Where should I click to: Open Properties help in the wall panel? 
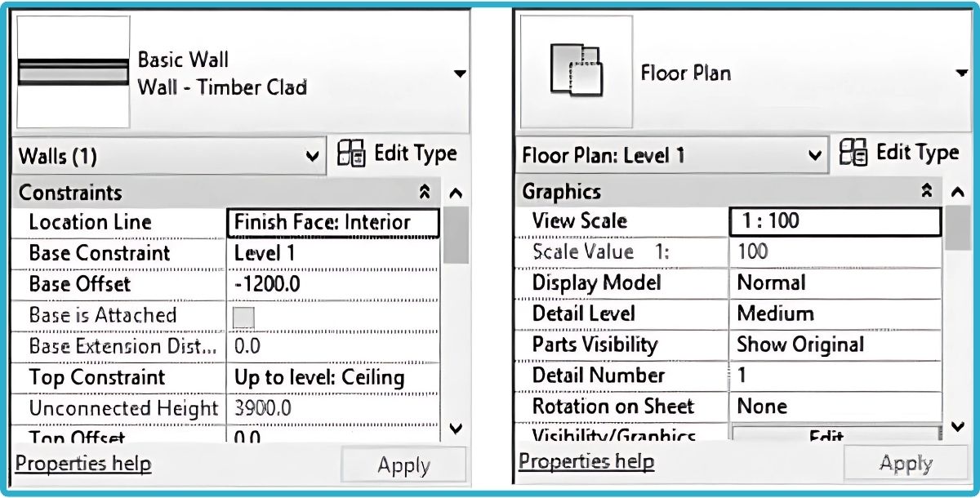click(82, 463)
